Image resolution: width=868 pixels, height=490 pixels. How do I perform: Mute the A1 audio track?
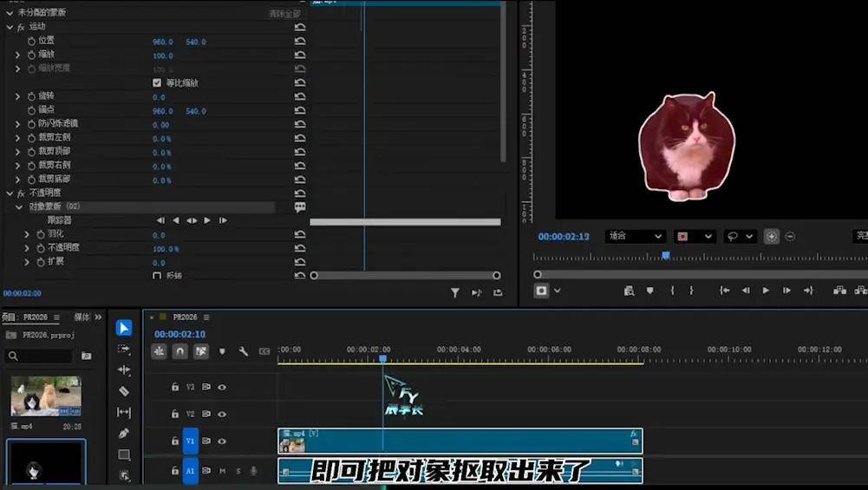pyautogui.click(x=222, y=471)
